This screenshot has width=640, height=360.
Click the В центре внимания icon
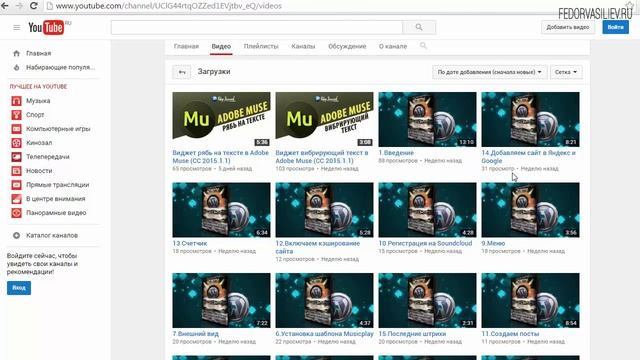pyautogui.click(x=16, y=199)
